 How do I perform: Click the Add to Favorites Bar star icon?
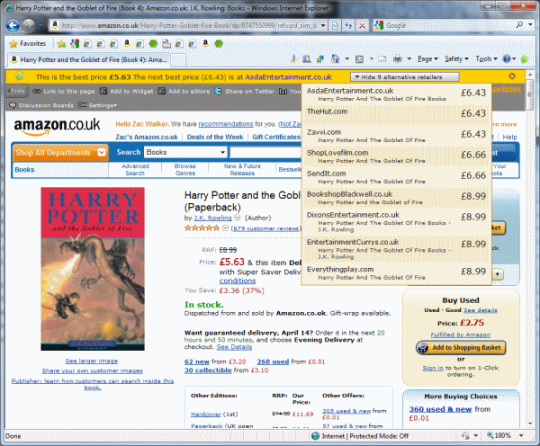[62, 44]
